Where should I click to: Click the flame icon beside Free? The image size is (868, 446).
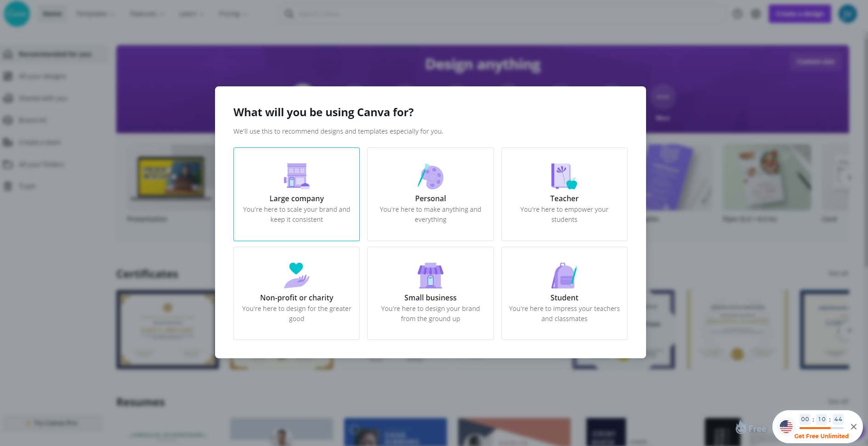click(x=741, y=428)
